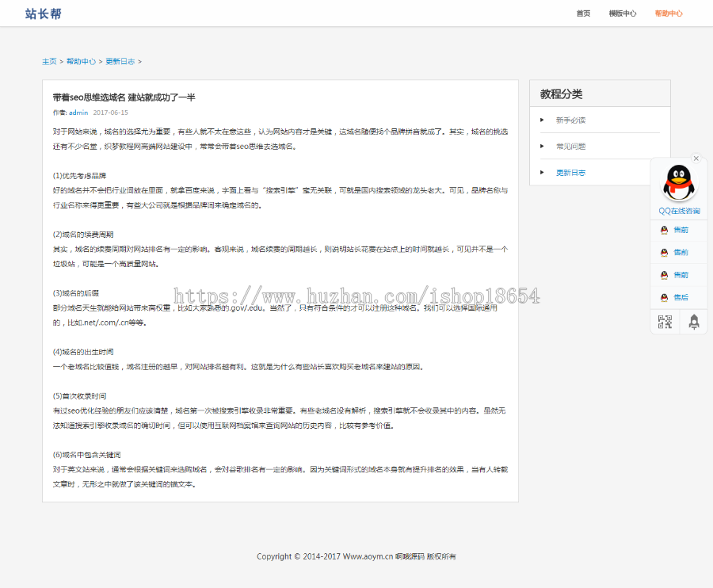The height and width of the screenshot is (588, 713).
Task: Click the heading (3)域名的后缀
Action: 76,293
